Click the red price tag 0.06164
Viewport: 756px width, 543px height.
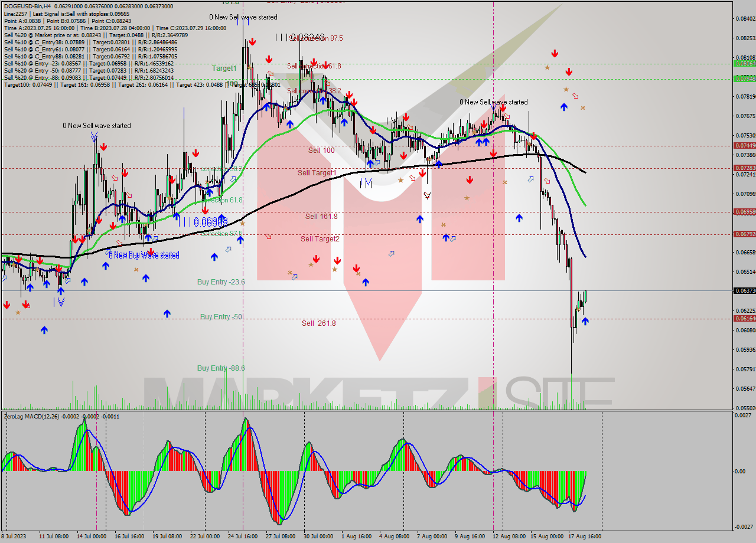point(744,319)
